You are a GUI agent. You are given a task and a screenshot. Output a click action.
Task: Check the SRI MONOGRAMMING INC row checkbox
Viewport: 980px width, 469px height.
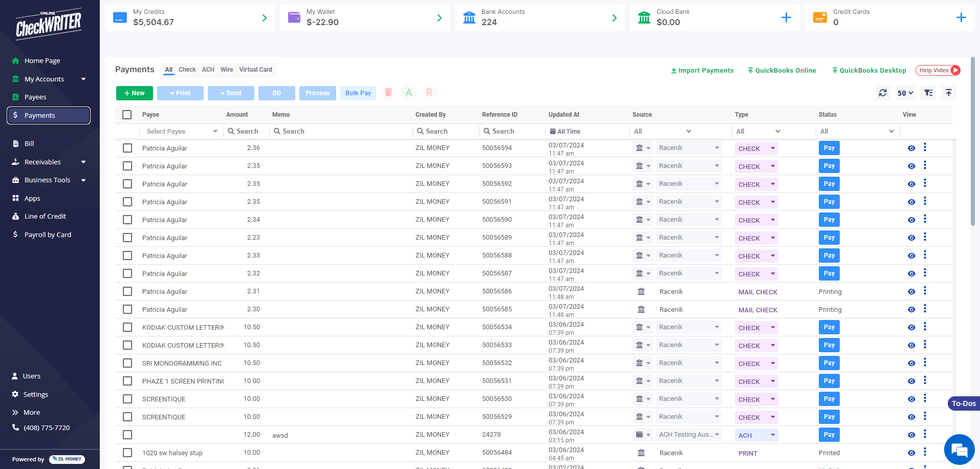[x=127, y=363]
